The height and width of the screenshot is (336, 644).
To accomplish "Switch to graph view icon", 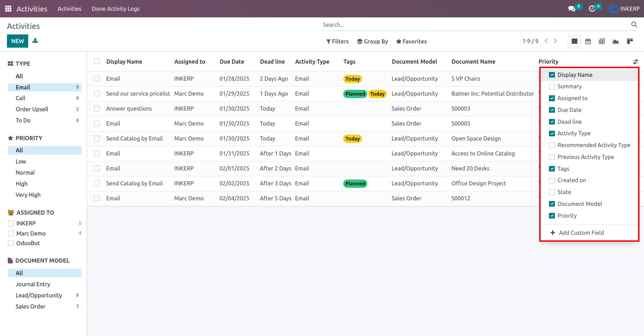I will coord(615,41).
